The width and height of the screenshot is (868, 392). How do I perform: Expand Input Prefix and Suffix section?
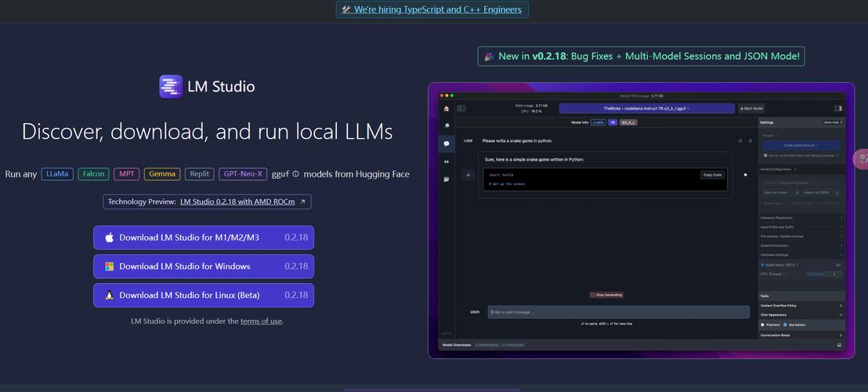[801, 227]
